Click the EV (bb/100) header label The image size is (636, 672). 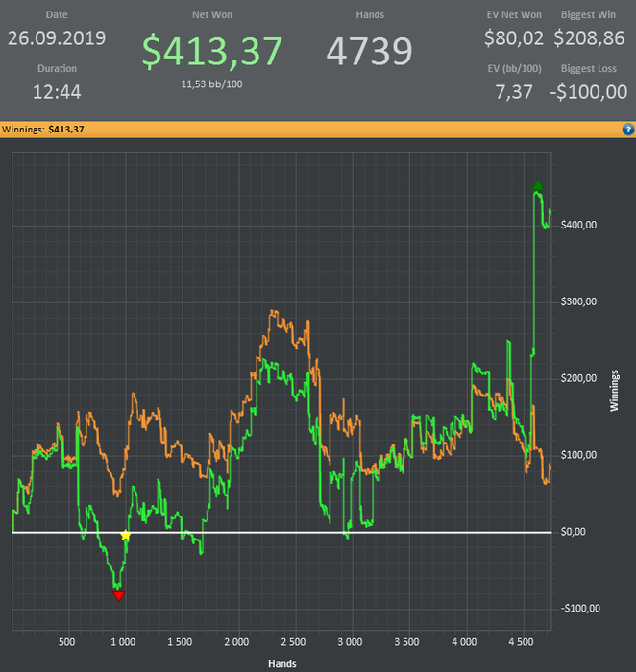(514, 68)
